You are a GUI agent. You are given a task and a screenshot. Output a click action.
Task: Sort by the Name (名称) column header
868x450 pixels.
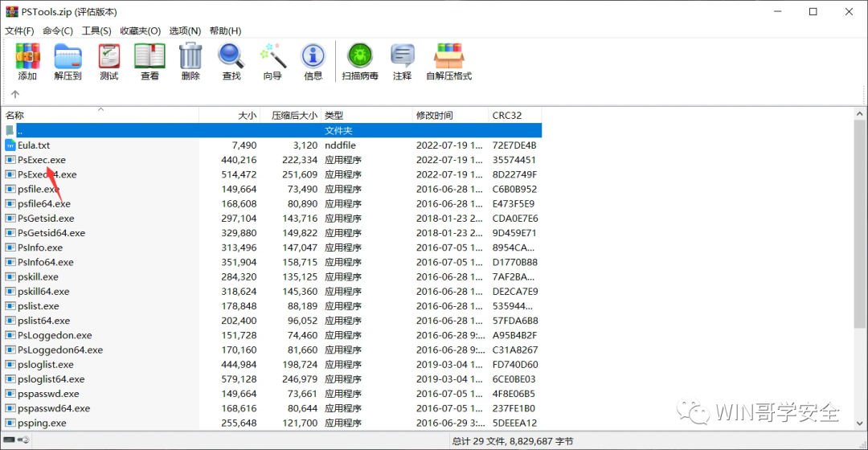coord(100,115)
